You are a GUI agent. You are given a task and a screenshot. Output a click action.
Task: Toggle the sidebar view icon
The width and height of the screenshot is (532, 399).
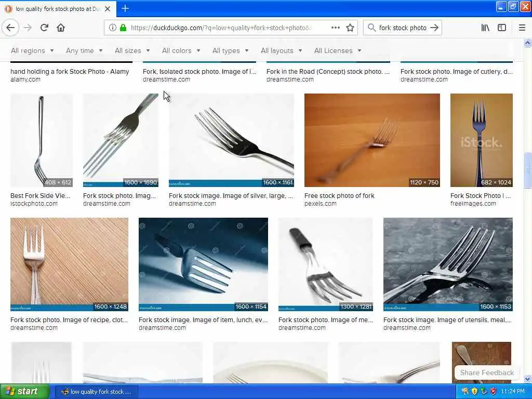[x=502, y=28]
